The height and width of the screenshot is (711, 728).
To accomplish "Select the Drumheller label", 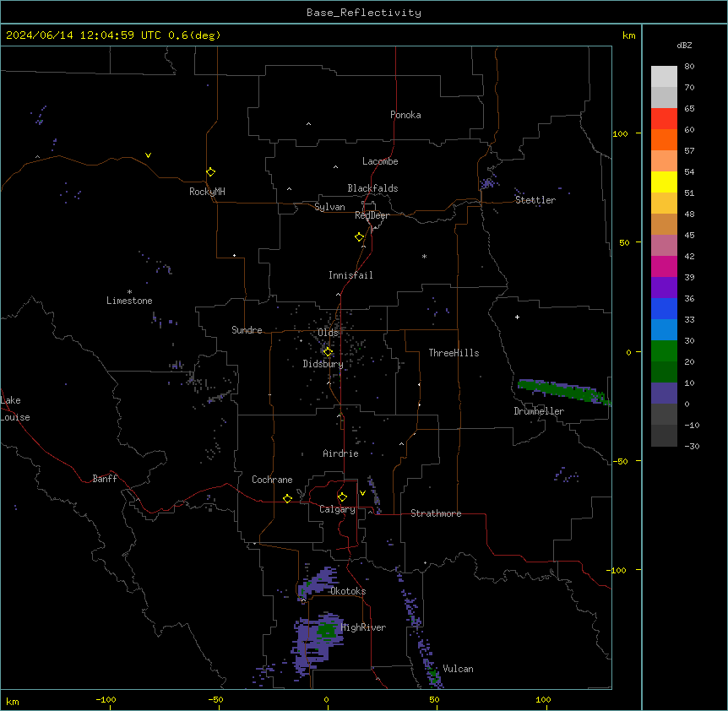I will [539, 411].
